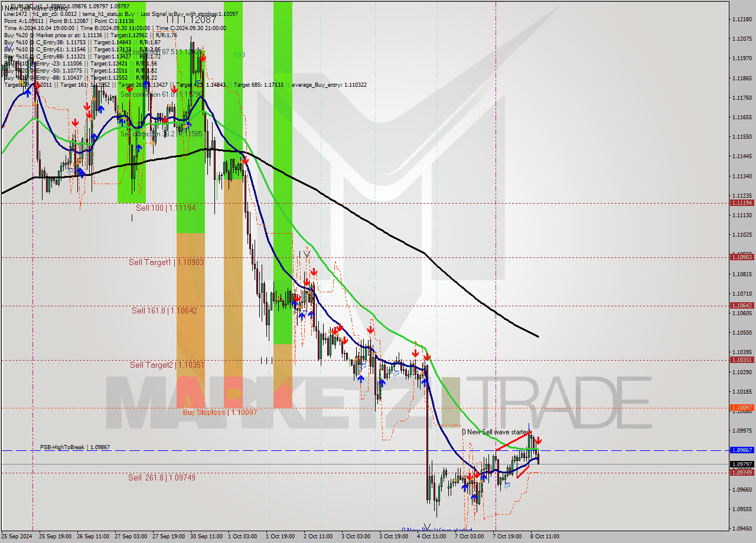Click the 1.10500 price scale value
This screenshot has height=543, width=756.
[x=742, y=333]
